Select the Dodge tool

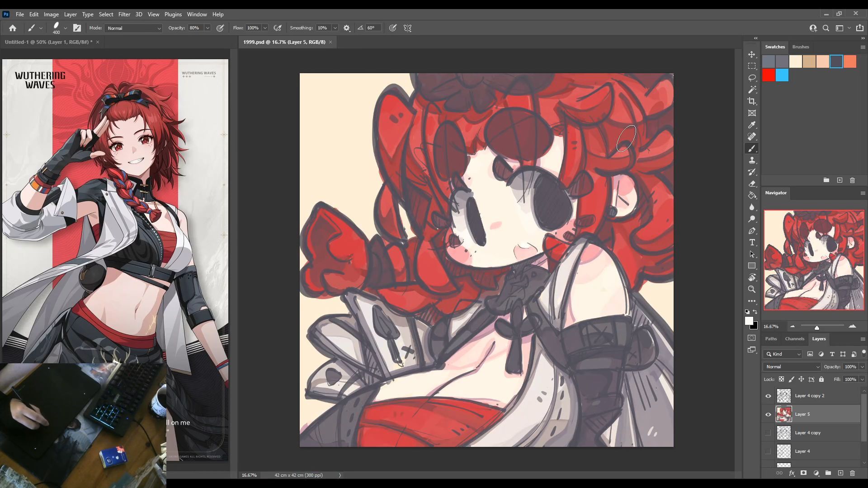coord(752,219)
